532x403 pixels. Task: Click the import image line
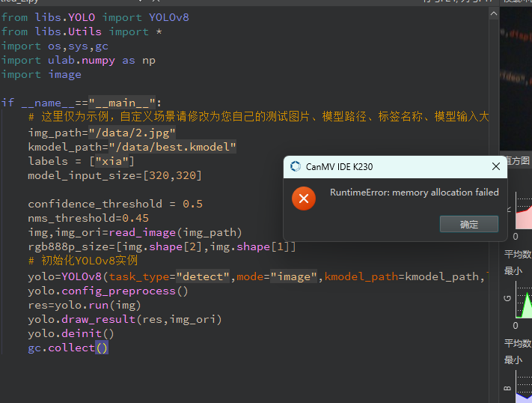(x=41, y=74)
